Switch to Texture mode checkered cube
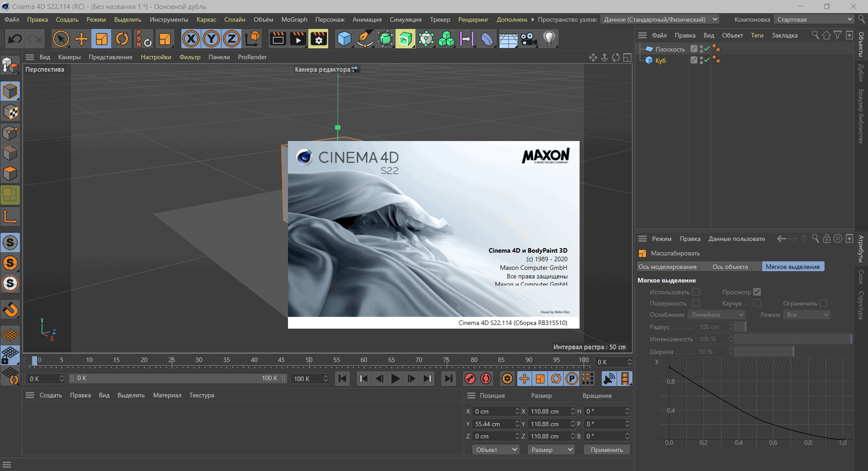The width and height of the screenshot is (868, 471). click(10, 112)
